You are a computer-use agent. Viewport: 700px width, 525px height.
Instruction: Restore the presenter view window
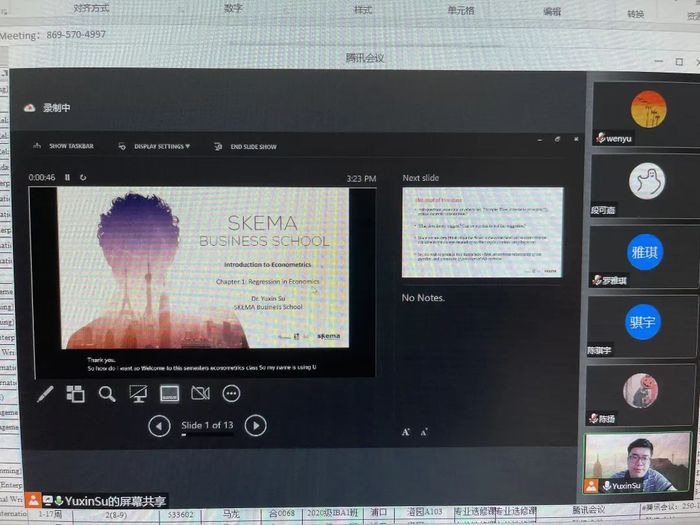point(558,139)
